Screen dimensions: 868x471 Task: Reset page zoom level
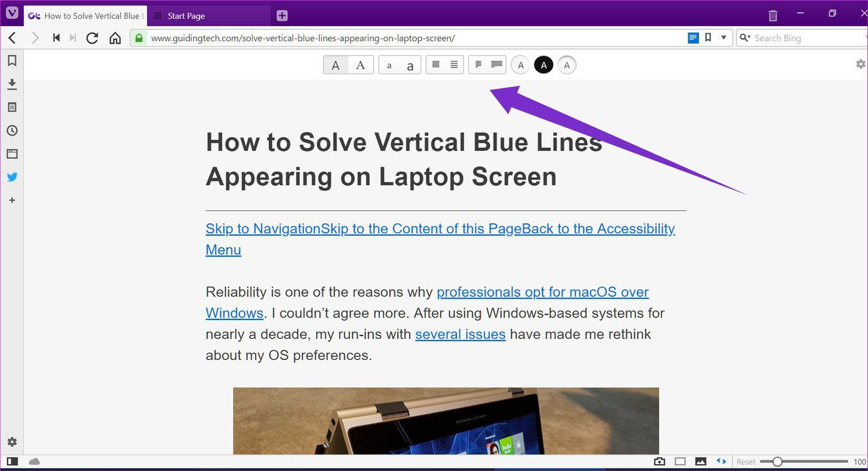coord(746,462)
